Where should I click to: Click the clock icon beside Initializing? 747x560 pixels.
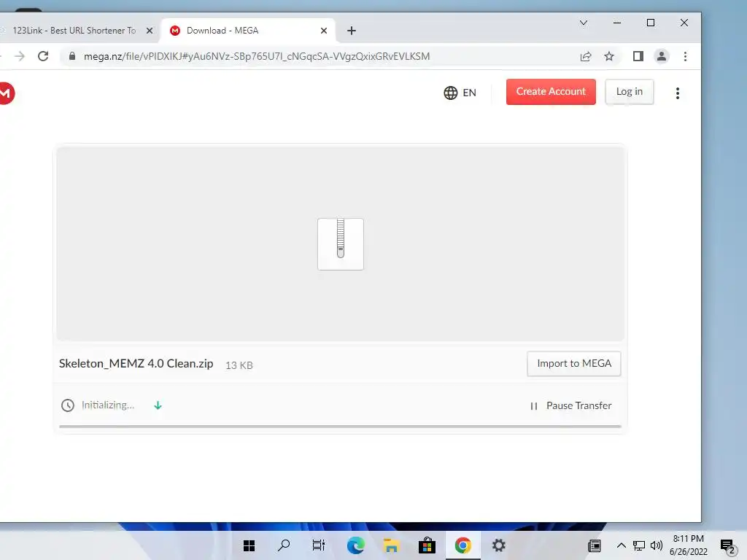click(68, 405)
